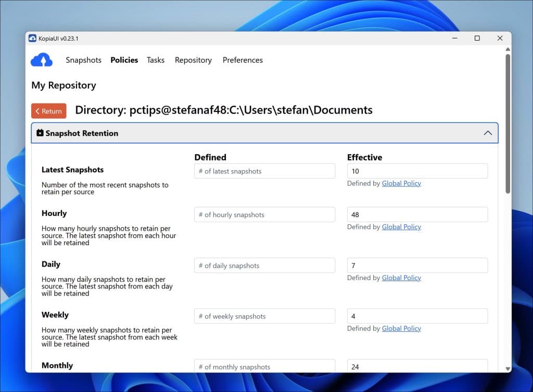Go to the Repository tab
Image resolution: width=533 pixels, height=392 pixels.
(193, 60)
